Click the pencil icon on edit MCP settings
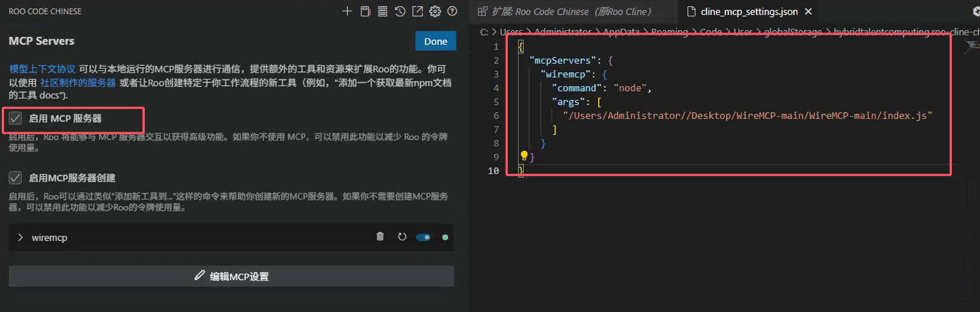Image resolution: width=980 pixels, height=312 pixels. pos(199,275)
